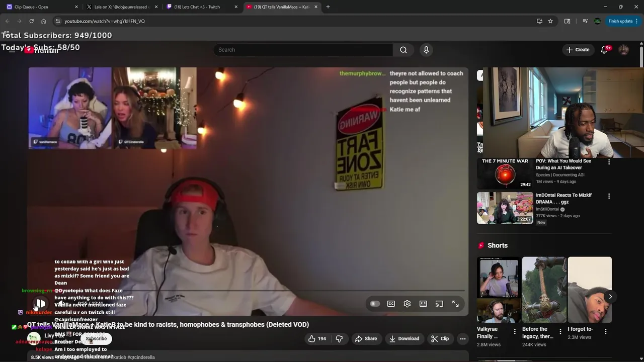The width and height of the screenshot is (644, 362).
Task: Search with your voice microphone
Action: point(426,50)
